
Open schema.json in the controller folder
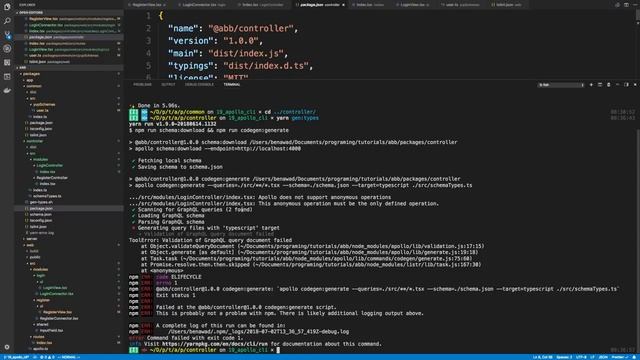click(x=40, y=214)
